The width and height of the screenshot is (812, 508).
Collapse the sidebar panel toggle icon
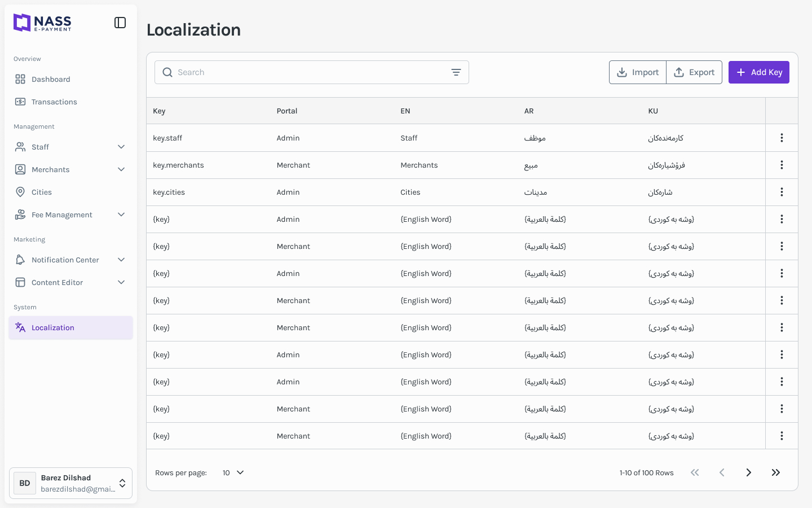[x=120, y=23]
